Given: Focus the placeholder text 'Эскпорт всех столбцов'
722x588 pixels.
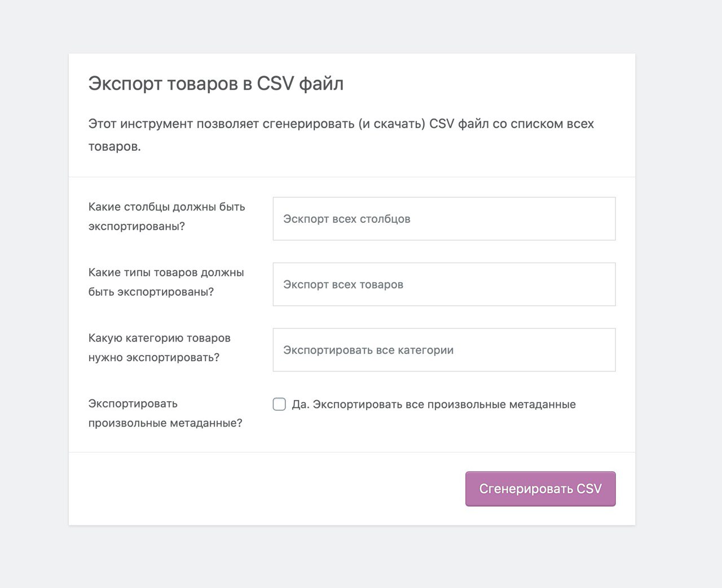Looking at the screenshot, I should click(347, 219).
